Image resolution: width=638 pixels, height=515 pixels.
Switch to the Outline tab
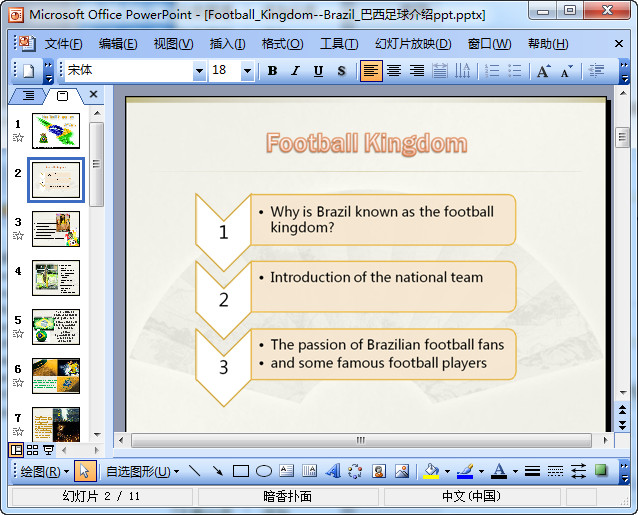pos(28,96)
